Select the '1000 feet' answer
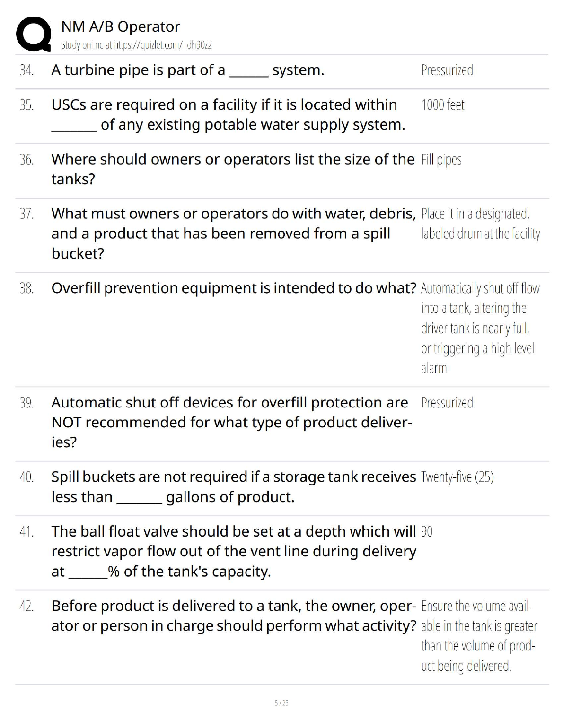Image resolution: width=563 pixels, height=728 pixels. [442, 104]
